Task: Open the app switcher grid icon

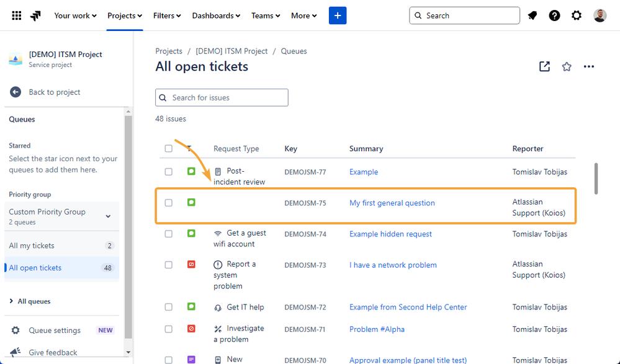Action: click(17, 16)
